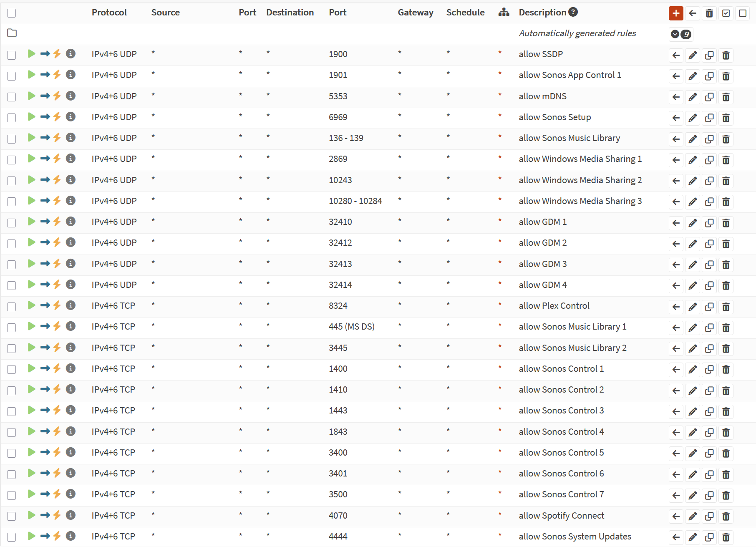Delete the allow Sonos Control 3 rule
Image resolution: width=756 pixels, height=547 pixels.
click(726, 411)
